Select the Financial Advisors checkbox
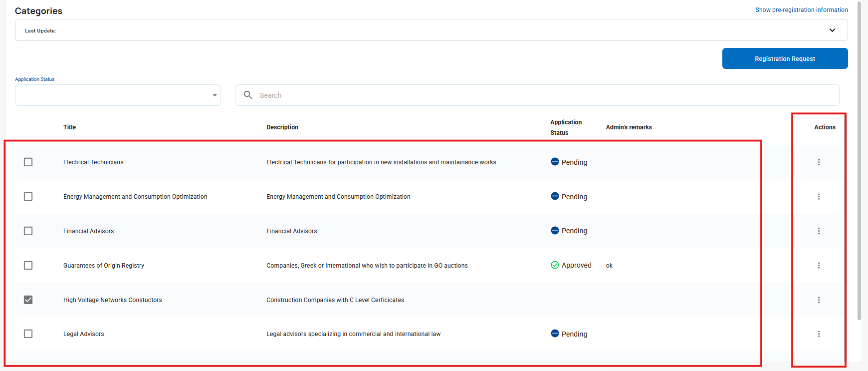 tap(28, 231)
